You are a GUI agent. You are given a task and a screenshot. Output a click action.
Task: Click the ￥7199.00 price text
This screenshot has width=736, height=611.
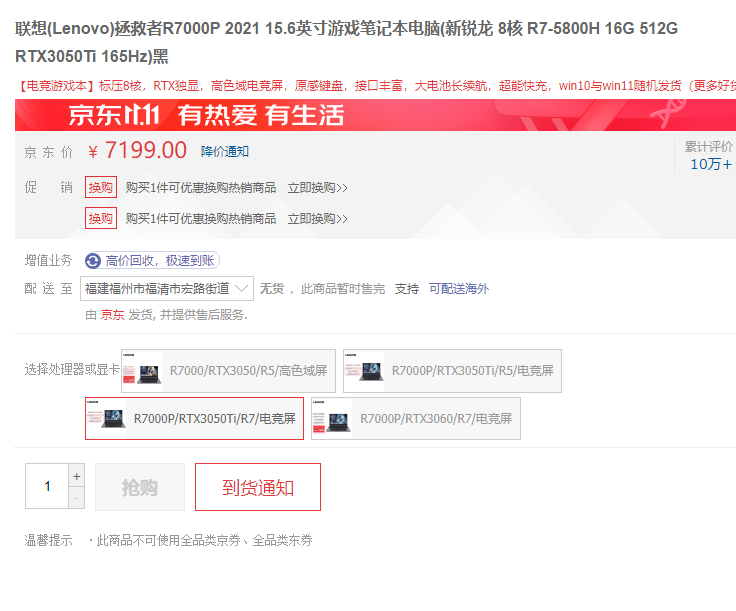coord(137,151)
